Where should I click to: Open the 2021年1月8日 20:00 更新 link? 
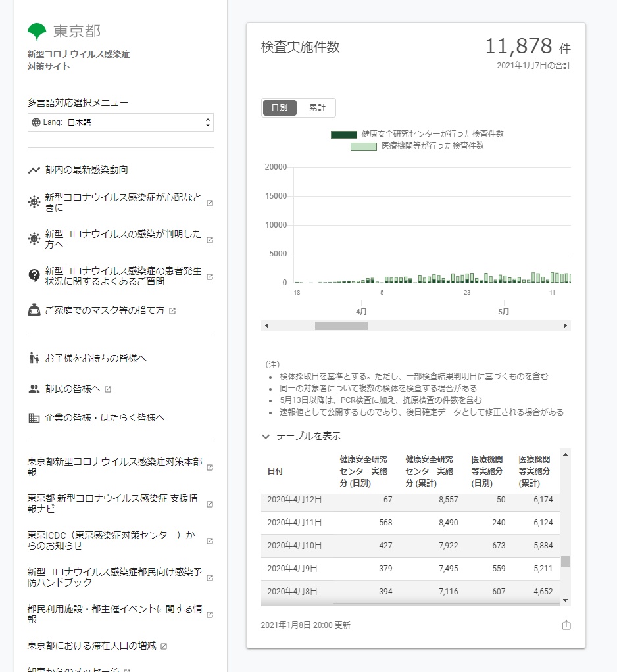305,625
